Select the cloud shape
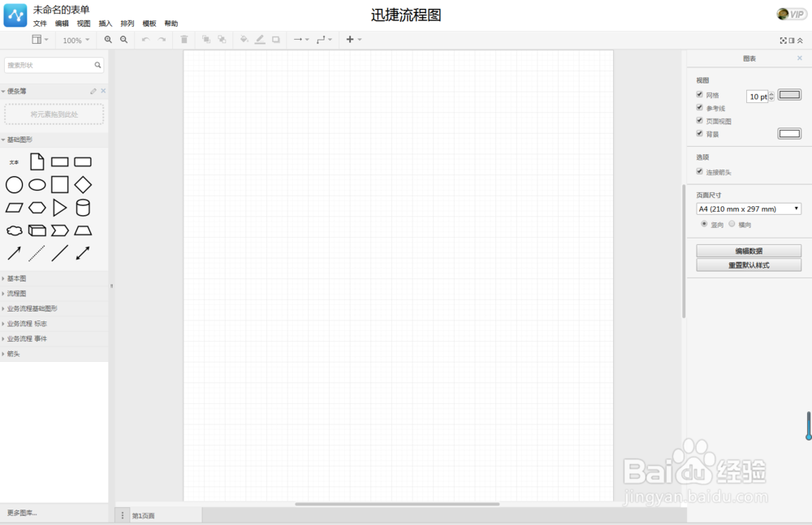 (x=14, y=230)
